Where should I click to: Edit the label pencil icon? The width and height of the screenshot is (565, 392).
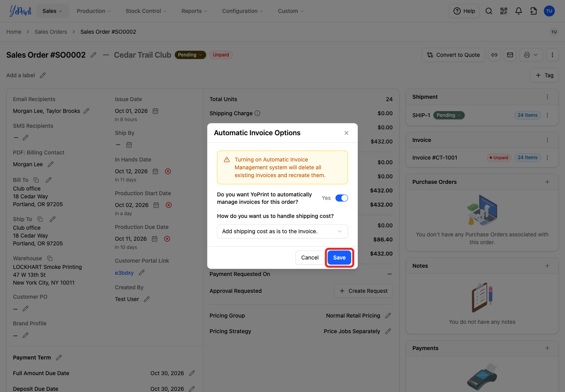coord(43,75)
